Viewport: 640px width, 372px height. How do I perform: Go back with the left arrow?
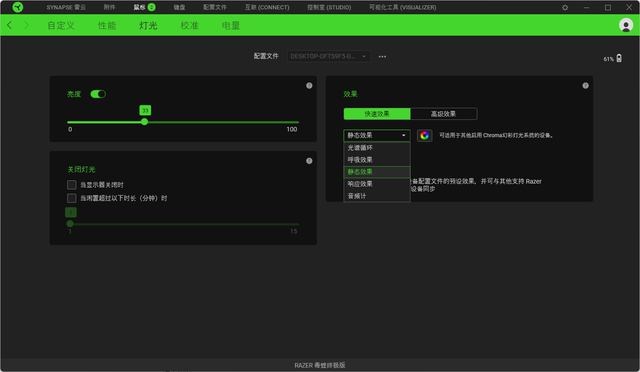(9, 25)
